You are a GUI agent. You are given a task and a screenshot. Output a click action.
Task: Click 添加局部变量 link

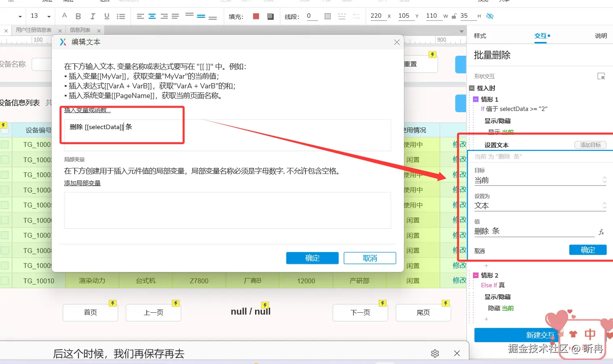pyautogui.click(x=82, y=183)
